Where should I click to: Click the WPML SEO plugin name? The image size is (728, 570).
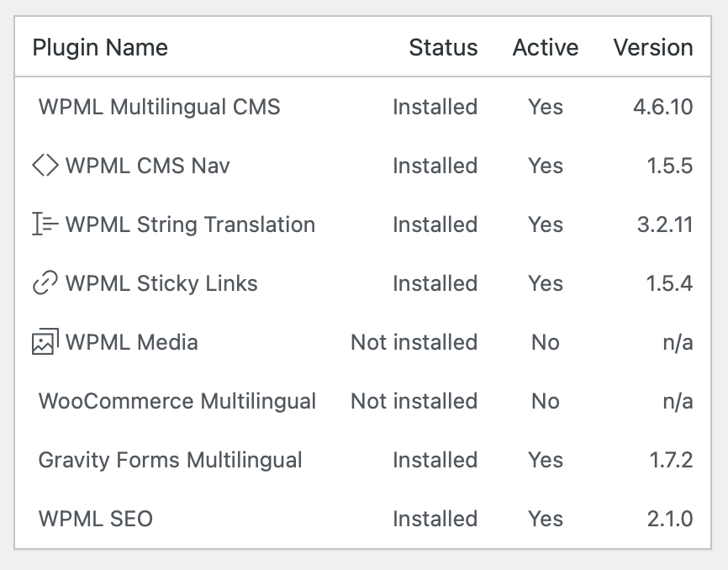click(96, 519)
